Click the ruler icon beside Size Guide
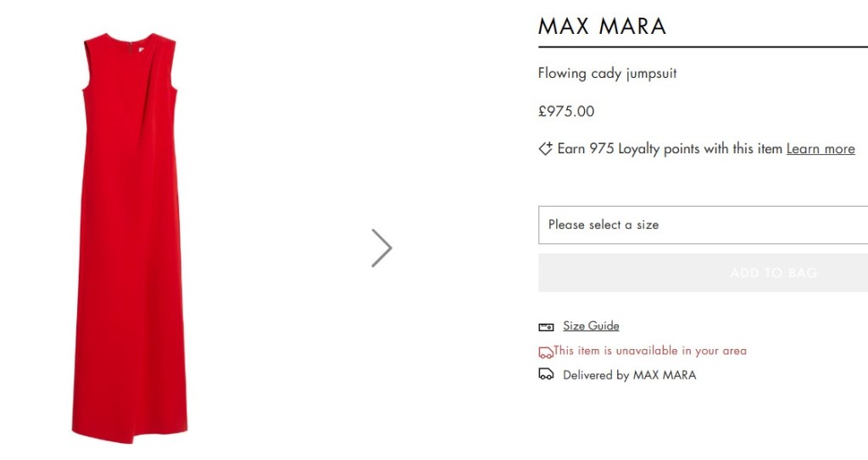Viewport: 868px width, 460px height. [x=546, y=327]
